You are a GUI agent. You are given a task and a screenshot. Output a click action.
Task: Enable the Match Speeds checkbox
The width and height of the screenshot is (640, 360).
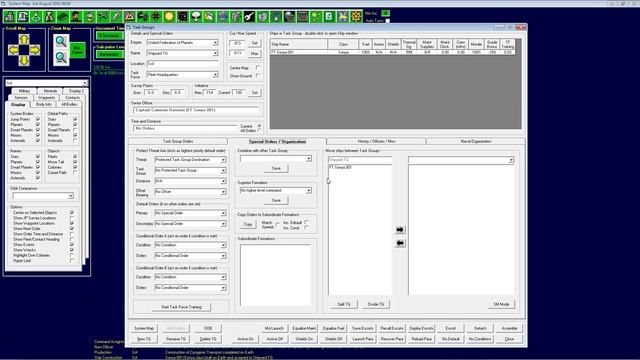click(x=278, y=224)
